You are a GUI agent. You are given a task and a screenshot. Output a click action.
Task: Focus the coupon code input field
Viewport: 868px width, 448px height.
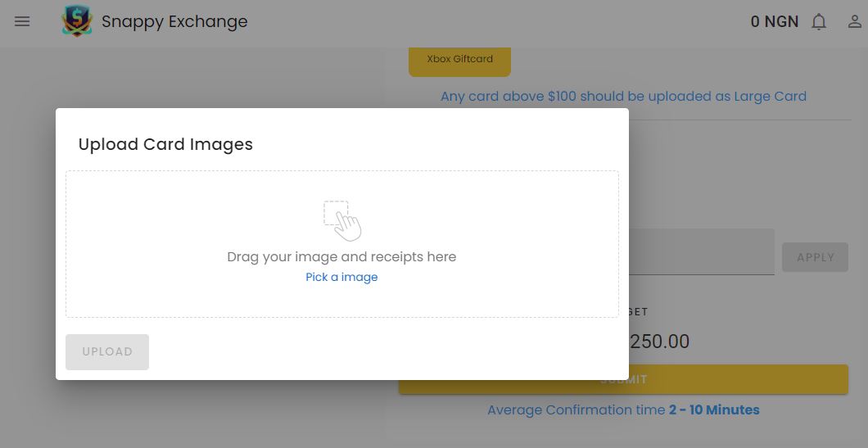click(x=702, y=252)
